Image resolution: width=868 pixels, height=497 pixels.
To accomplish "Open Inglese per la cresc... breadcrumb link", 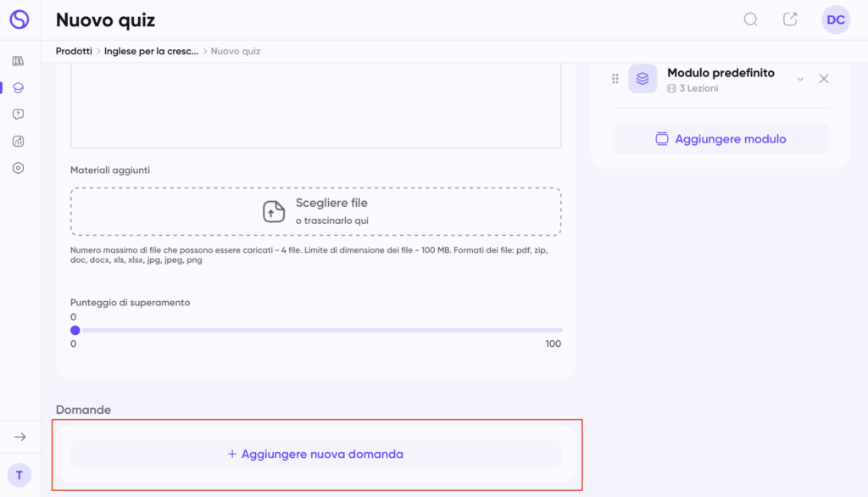I will pos(151,51).
